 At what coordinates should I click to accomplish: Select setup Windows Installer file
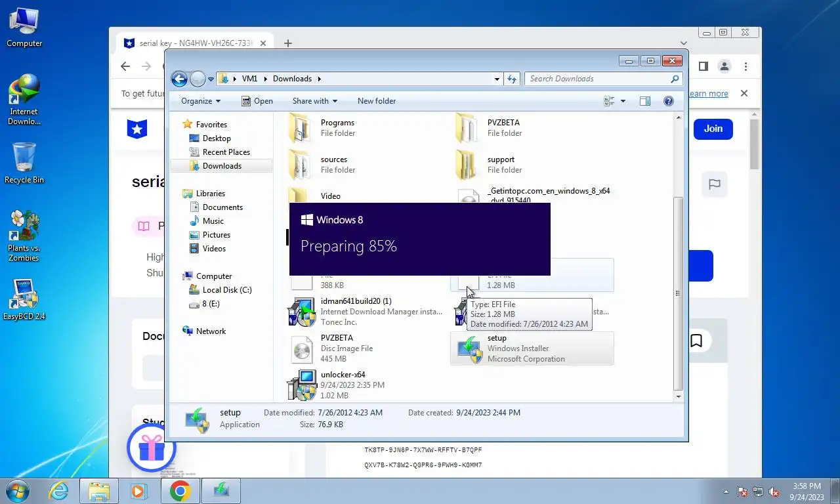coord(532,348)
